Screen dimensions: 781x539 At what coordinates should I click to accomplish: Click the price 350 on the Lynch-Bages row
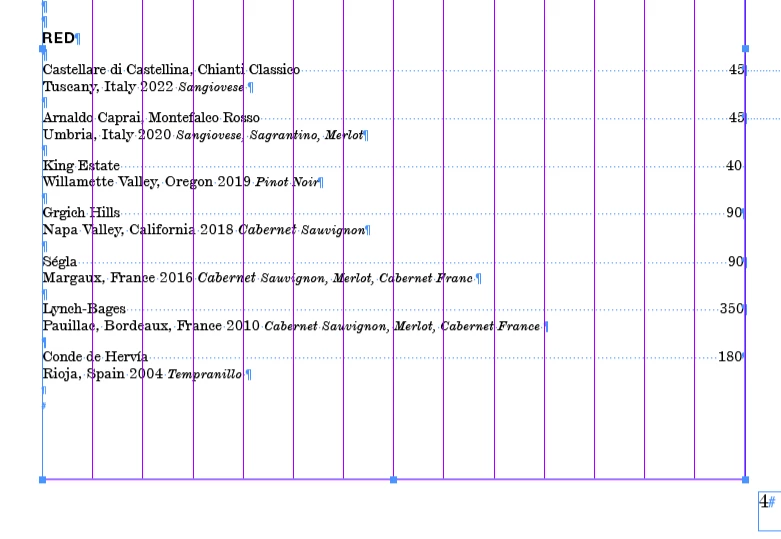pyautogui.click(x=732, y=309)
